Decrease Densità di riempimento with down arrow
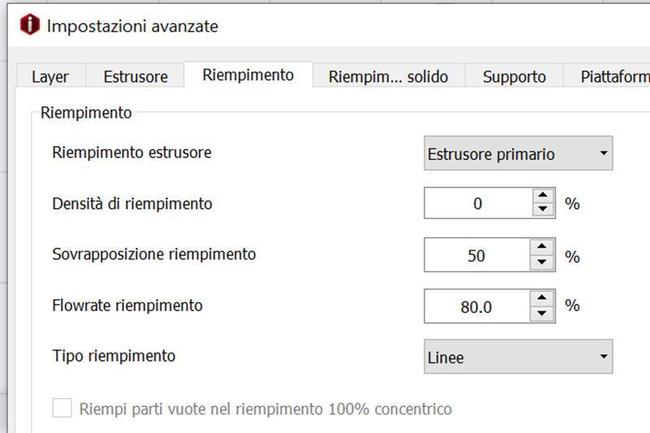650x433 pixels. tap(542, 210)
